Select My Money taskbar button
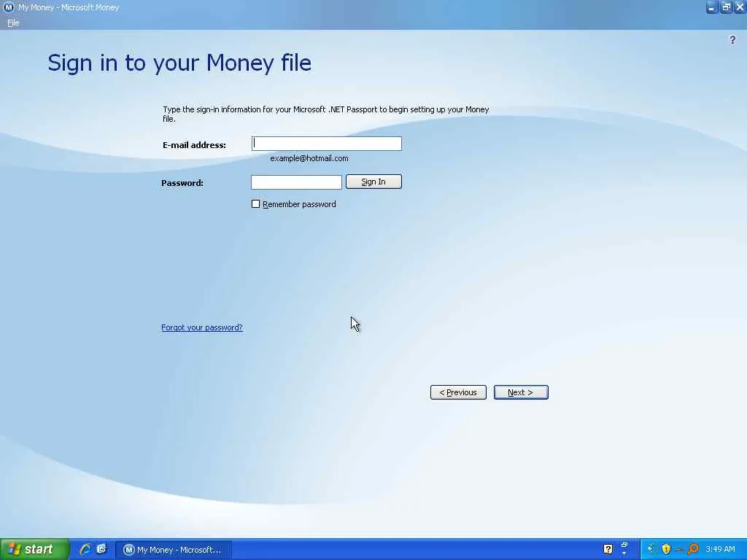747x560 pixels. tap(174, 550)
